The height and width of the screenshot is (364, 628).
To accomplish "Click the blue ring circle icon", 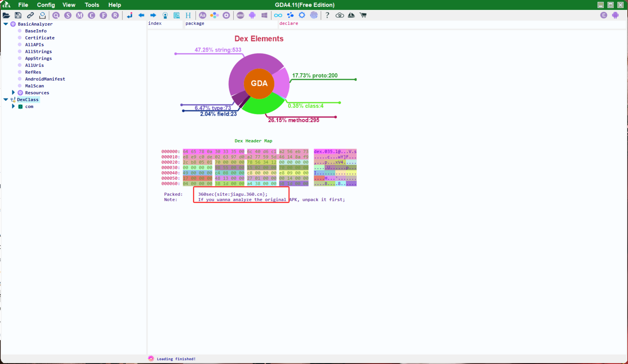I will tap(302, 15).
